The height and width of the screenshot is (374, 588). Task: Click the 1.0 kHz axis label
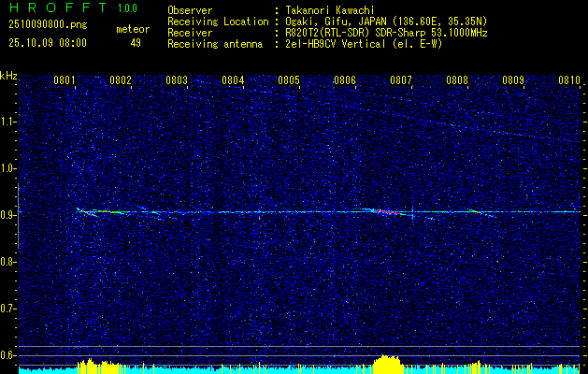point(7,168)
